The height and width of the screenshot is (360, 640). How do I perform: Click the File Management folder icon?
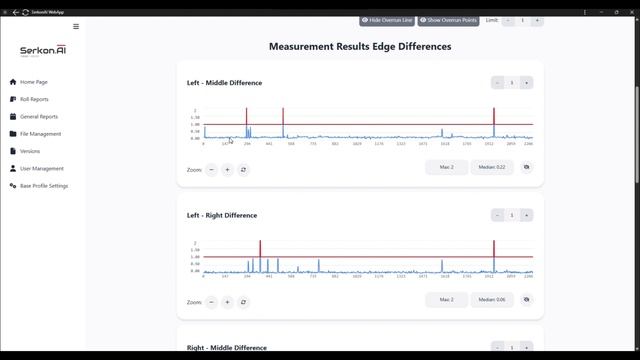tap(13, 134)
